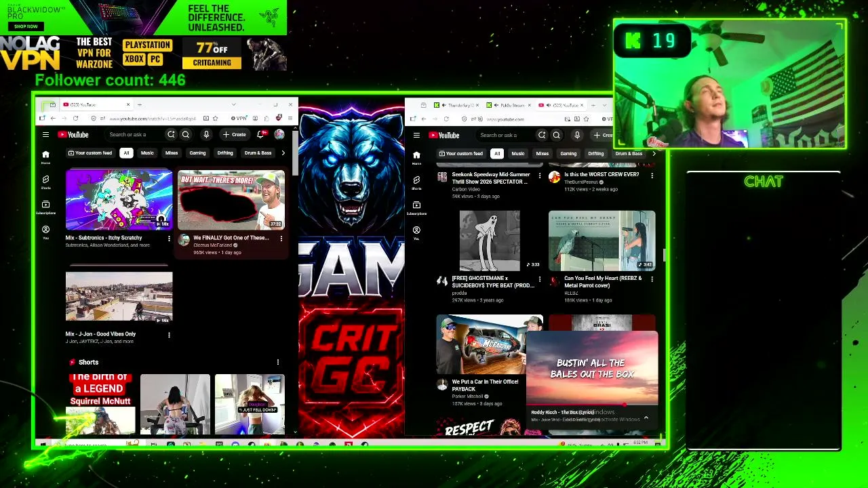Show more category chips in left window
Screen dimensions: 868x488
(x=283, y=153)
